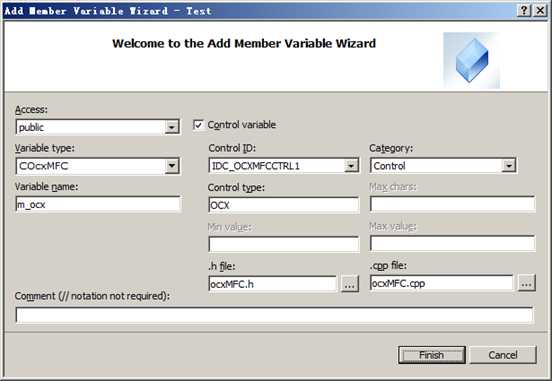552x381 pixels.
Task: Click the Variable name label
Action: [x=46, y=187]
